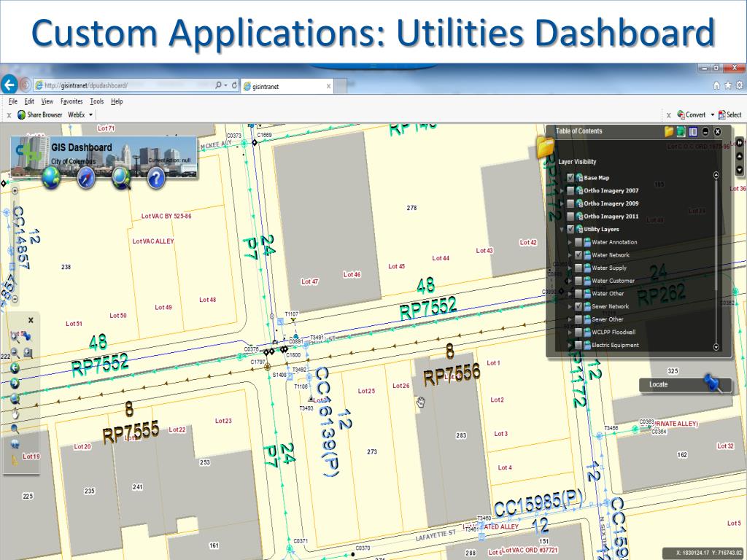Select the zoom box magnifier with square

click(x=28, y=353)
